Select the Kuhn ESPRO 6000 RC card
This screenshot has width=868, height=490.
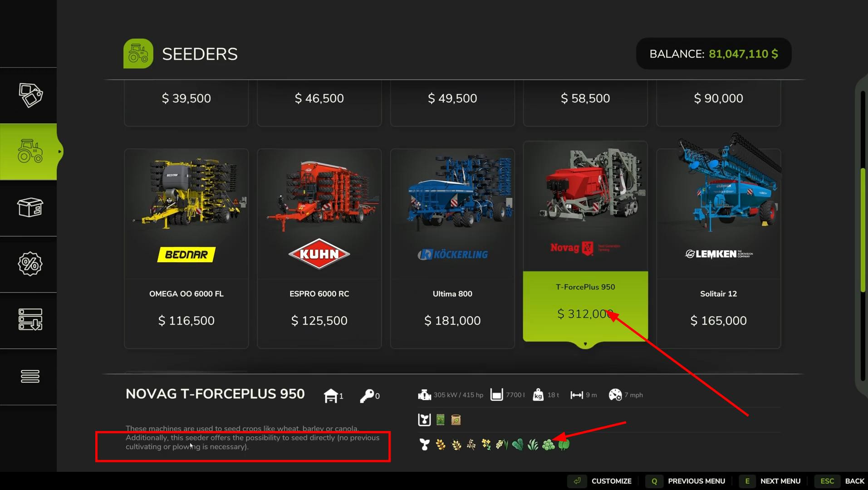(x=319, y=249)
